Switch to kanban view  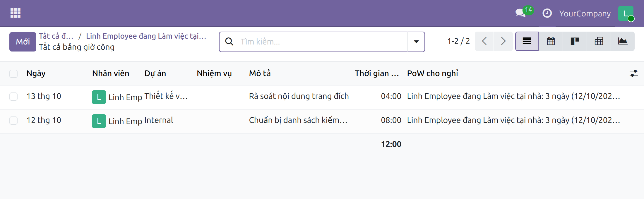point(575,41)
